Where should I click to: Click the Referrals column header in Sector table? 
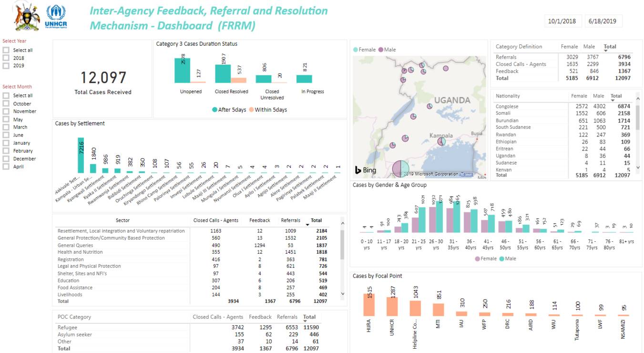click(290, 220)
